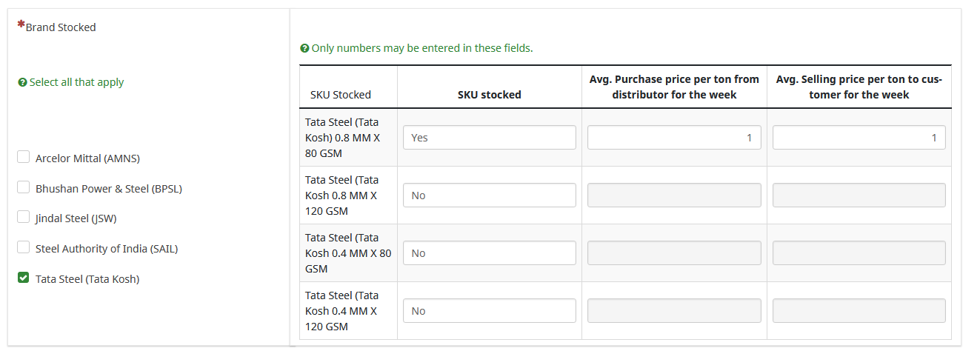
Task: Open SKU stocked dropdown for 0.8 MM X 120 GSM
Action: coord(489,195)
